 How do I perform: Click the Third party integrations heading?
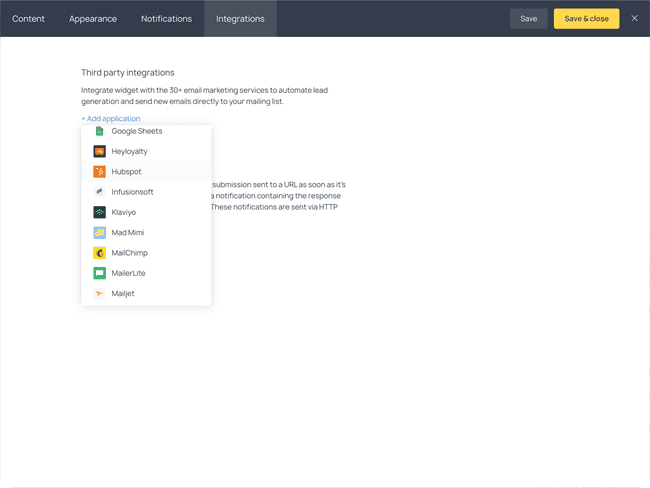128,73
